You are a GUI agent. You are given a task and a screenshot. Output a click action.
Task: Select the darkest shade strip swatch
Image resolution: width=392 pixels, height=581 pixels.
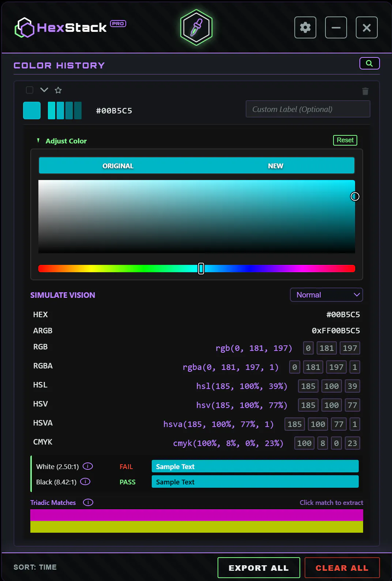[x=78, y=110]
